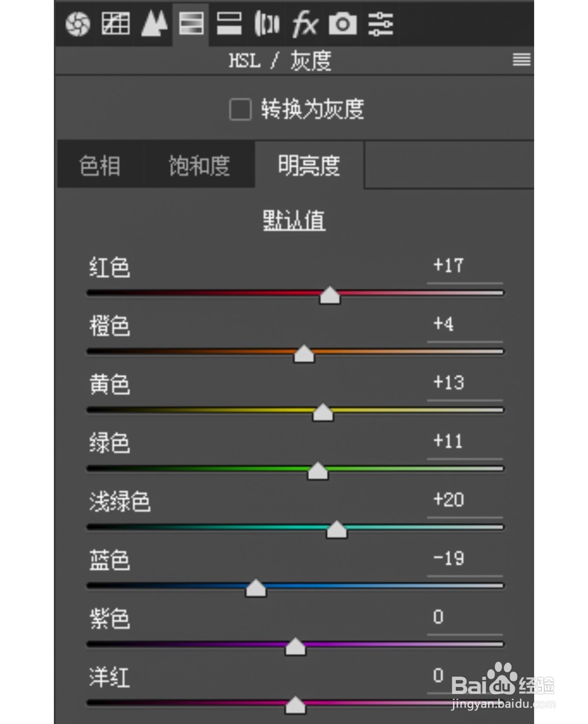588x724 pixels.
Task: Select the 明亮度 tab
Action: click(309, 165)
